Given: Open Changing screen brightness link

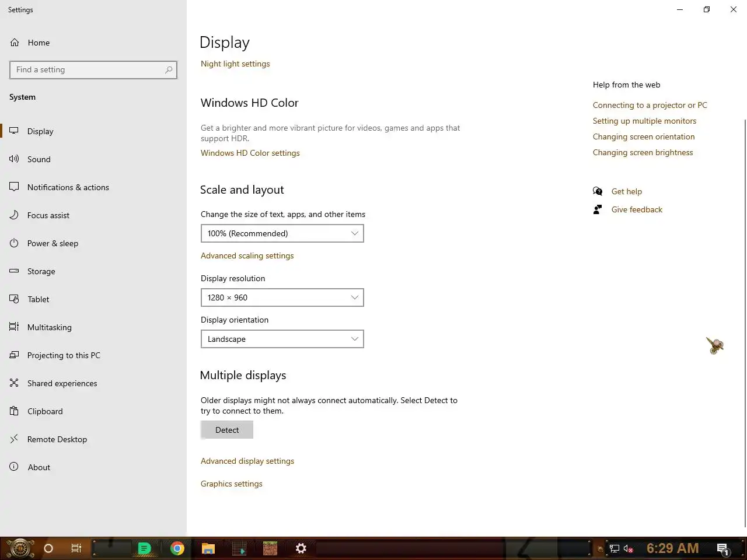Looking at the screenshot, I should pyautogui.click(x=643, y=152).
